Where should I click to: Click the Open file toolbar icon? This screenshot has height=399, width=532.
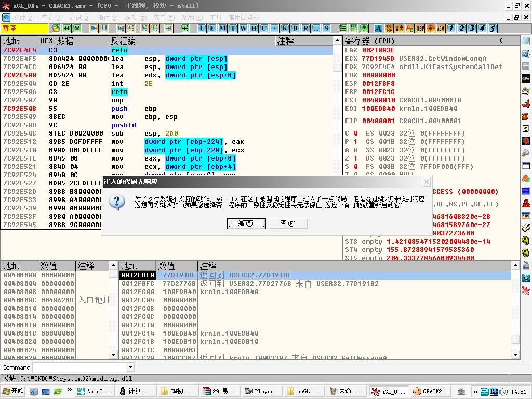click(x=56, y=28)
